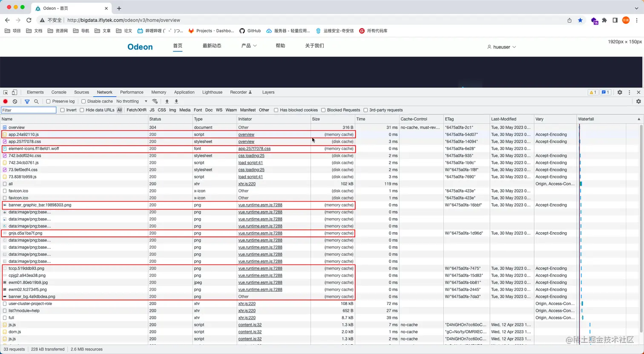Open the Memory tab
The image size is (644, 354).
(158, 92)
